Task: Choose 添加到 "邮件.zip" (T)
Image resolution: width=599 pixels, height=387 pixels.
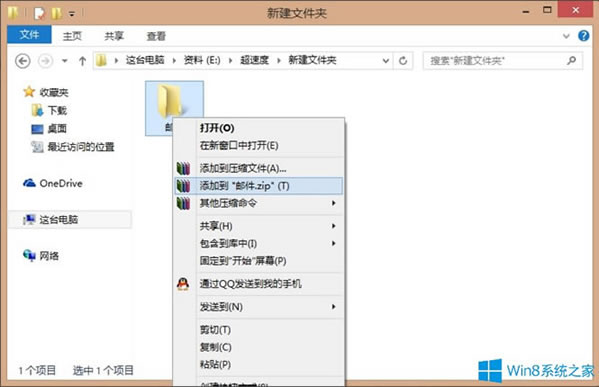Action: click(x=259, y=186)
